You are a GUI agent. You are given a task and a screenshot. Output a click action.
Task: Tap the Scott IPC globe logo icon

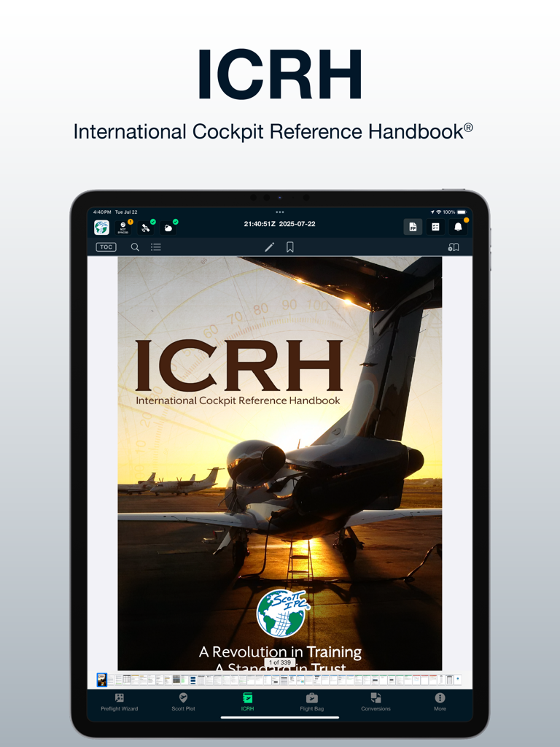(x=101, y=228)
